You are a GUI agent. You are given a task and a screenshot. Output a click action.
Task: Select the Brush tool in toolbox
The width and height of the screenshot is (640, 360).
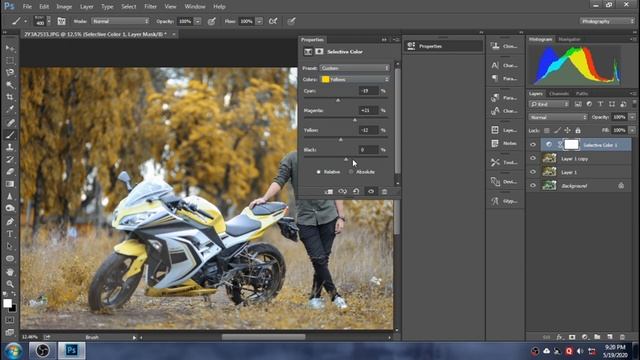(10, 135)
